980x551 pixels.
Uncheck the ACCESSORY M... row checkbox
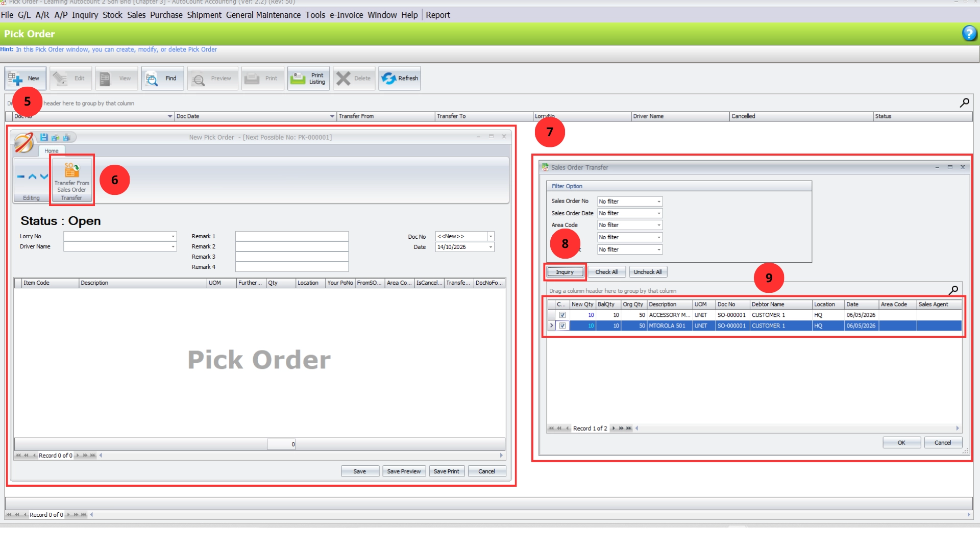click(562, 315)
